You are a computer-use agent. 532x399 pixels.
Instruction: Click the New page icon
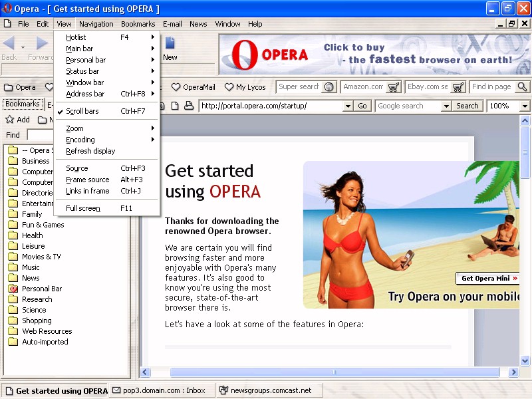pos(170,44)
